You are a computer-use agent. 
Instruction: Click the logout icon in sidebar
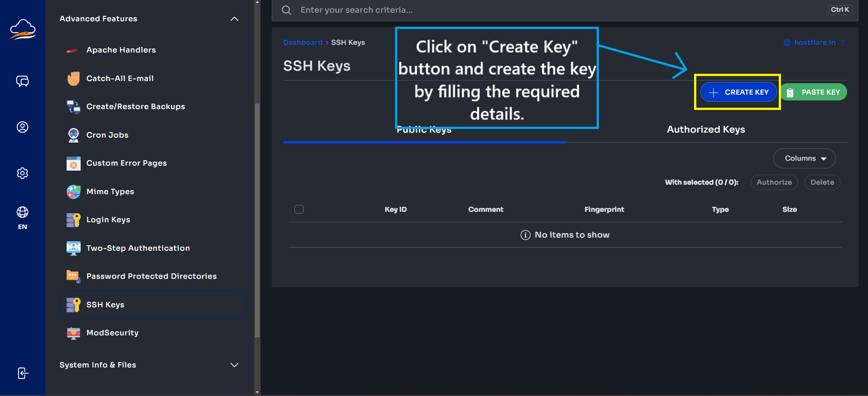[23, 373]
